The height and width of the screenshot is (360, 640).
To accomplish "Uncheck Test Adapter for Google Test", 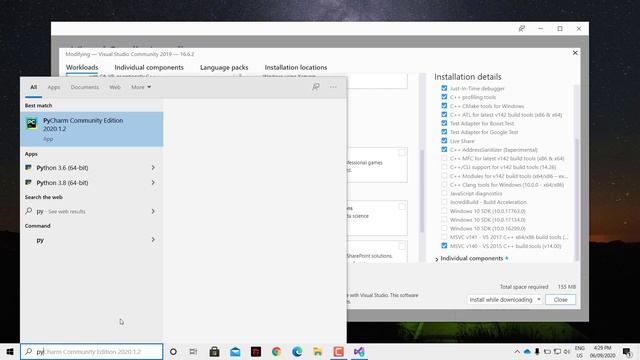I will tap(444, 132).
